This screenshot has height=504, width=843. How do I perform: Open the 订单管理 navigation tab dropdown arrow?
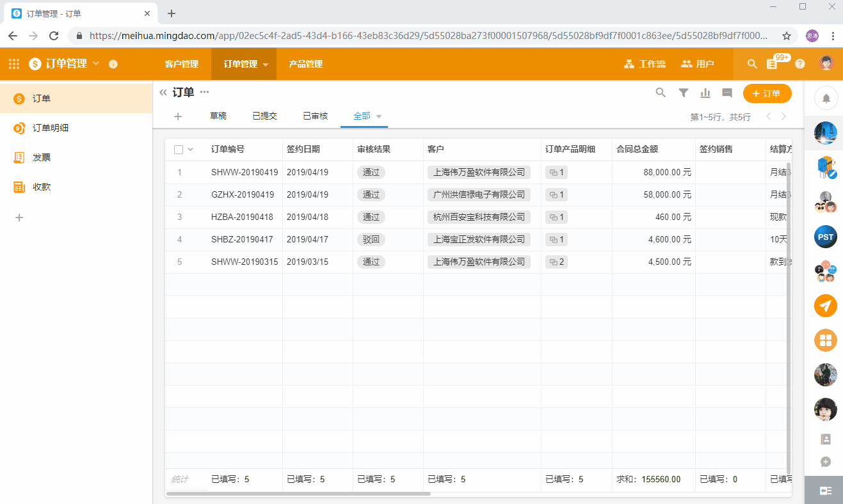tap(266, 65)
